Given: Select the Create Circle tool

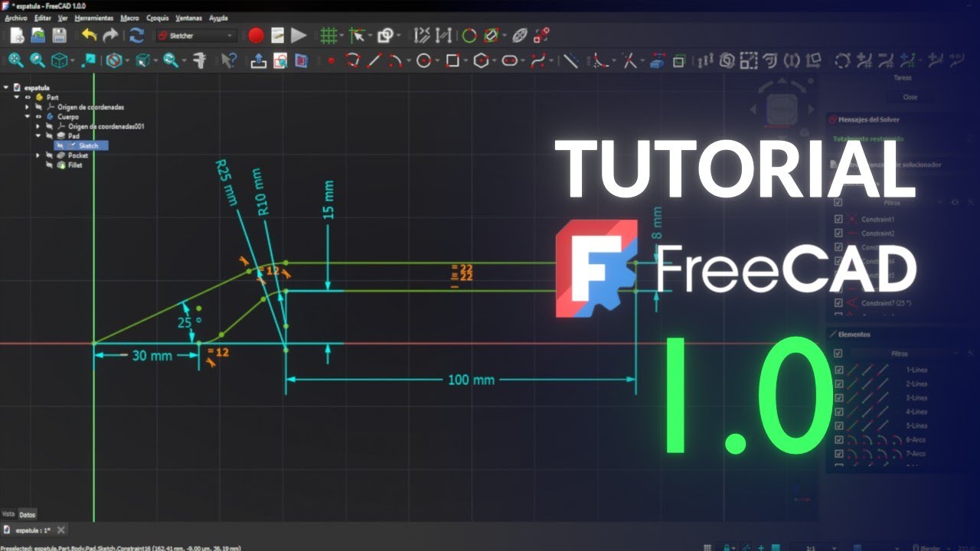Looking at the screenshot, I should (423, 60).
